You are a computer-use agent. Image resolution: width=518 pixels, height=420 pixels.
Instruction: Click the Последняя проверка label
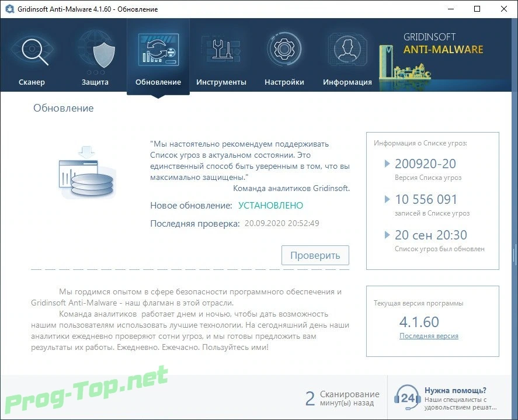tap(195, 223)
